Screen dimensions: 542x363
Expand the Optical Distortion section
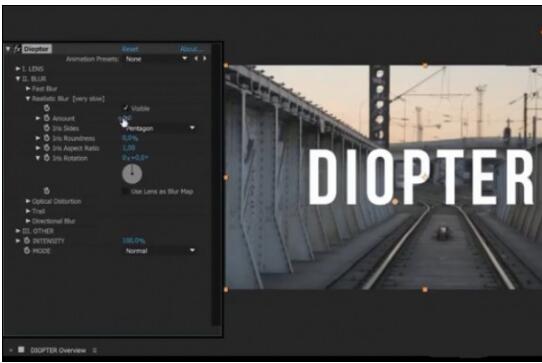tap(28, 201)
